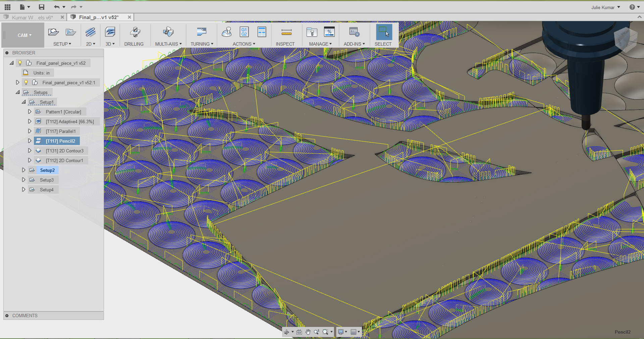The height and width of the screenshot is (339, 644).
Task: Open the data panel grid icon
Action: 7,7
